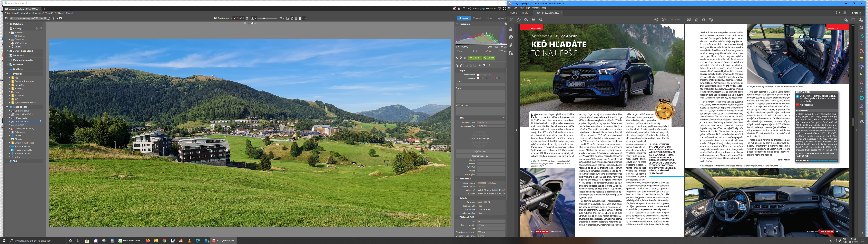
Task: Bookmark PDF with star icon
Action: 519,19
